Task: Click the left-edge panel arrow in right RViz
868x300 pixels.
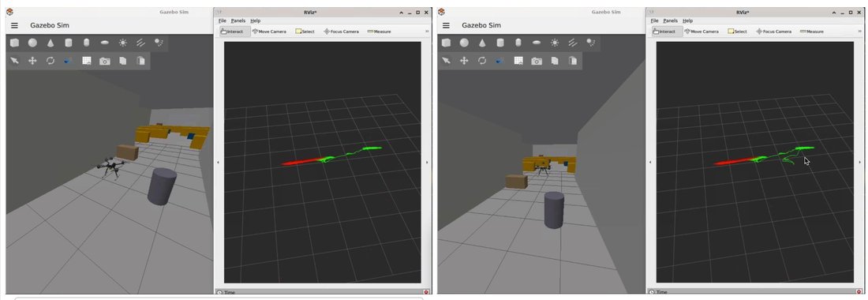Action: [x=650, y=162]
